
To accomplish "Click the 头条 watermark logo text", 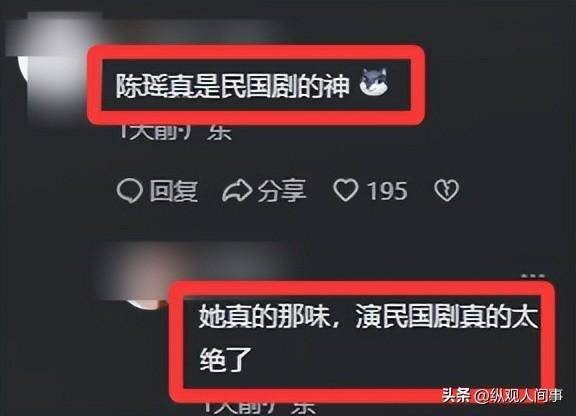I will coord(457,396).
